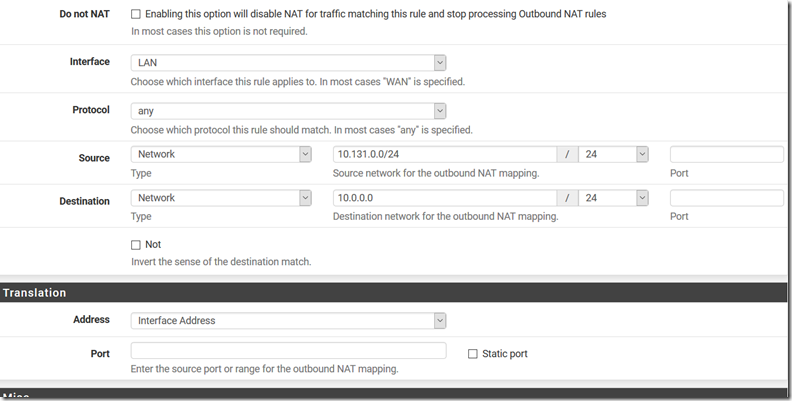
Task: Open the Source subnet mask 24 dropdown
Action: 613,155
